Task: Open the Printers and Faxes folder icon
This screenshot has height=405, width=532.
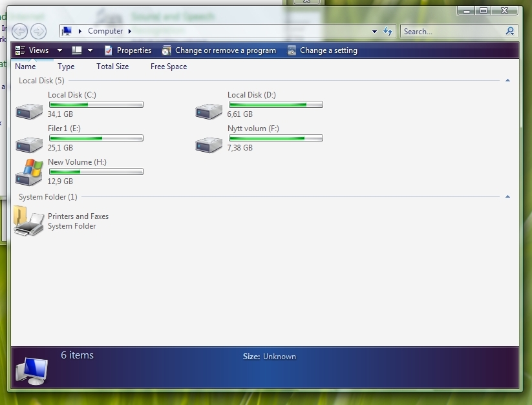Action: (28, 222)
